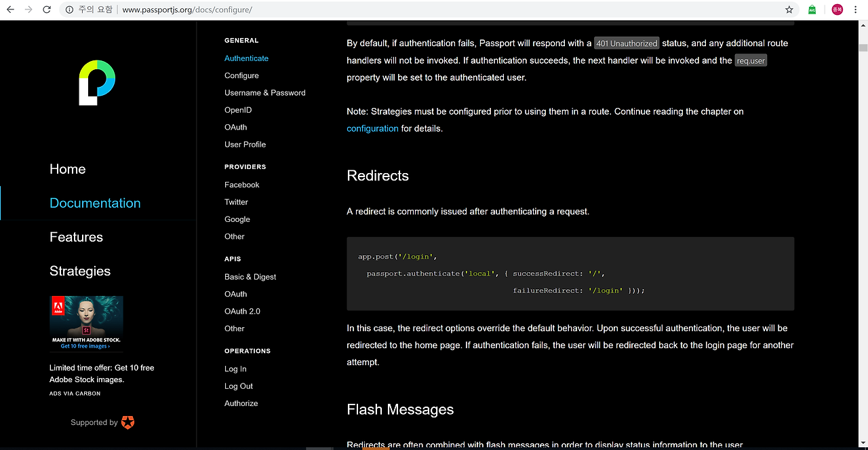Image resolution: width=868 pixels, height=450 pixels.
Task: Click the Redirects heading
Action: 378,176
